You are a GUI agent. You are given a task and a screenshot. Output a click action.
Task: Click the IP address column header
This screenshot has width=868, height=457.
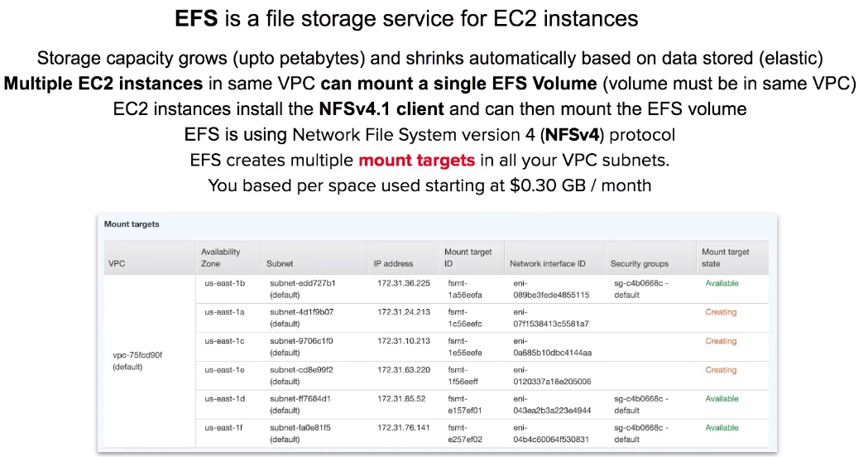pyautogui.click(x=393, y=263)
